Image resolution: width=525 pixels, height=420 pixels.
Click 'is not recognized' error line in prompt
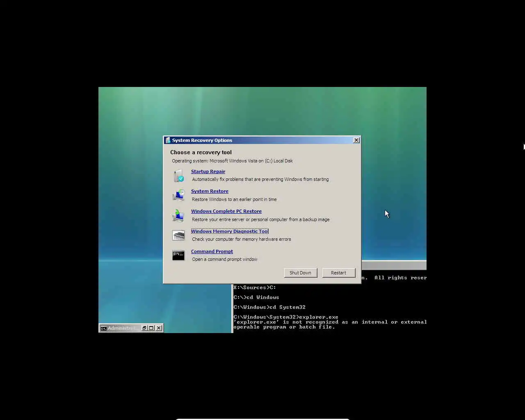(330, 322)
